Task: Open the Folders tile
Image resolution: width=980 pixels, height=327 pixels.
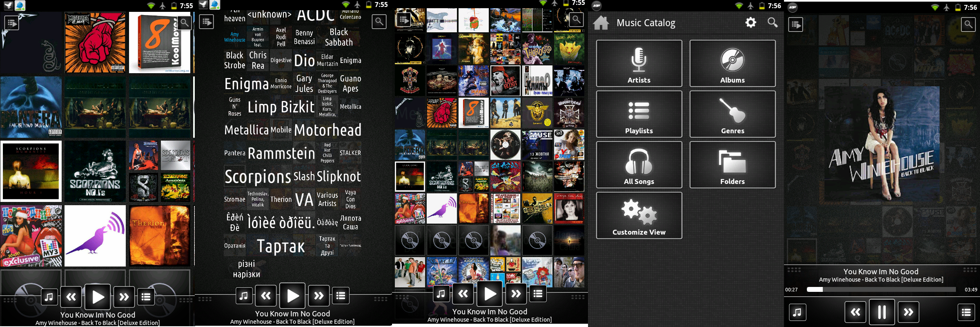Action: [x=733, y=165]
